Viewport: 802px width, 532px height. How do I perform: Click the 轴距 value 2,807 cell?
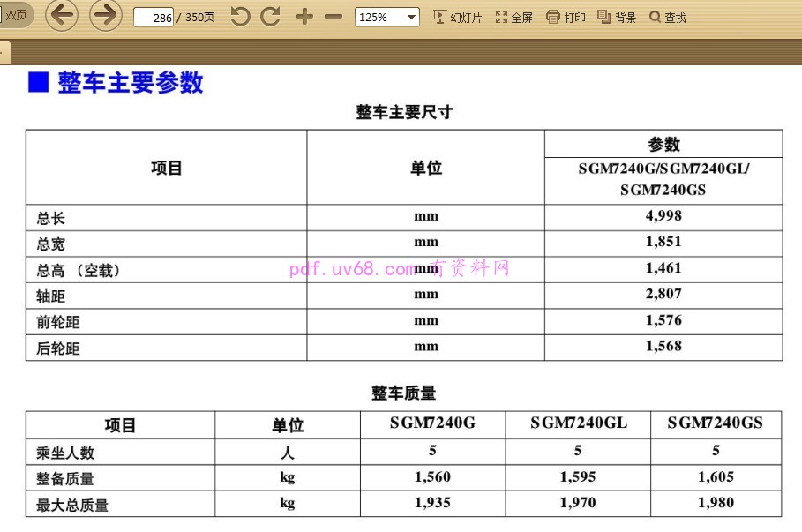point(663,294)
